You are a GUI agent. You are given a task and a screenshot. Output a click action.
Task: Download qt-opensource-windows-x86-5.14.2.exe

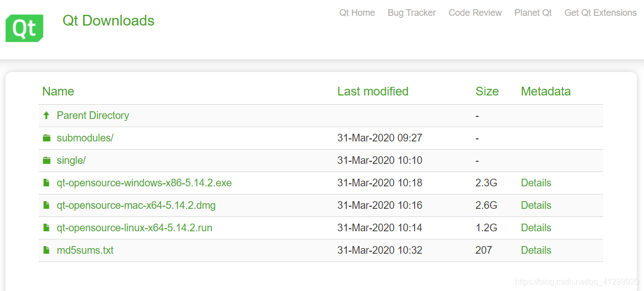144,183
